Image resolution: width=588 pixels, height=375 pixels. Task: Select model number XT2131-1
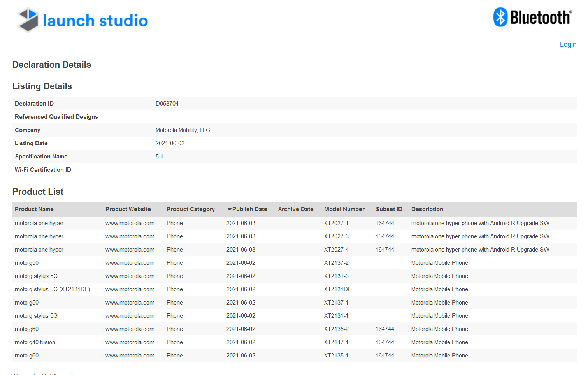pyautogui.click(x=336, y=316)
